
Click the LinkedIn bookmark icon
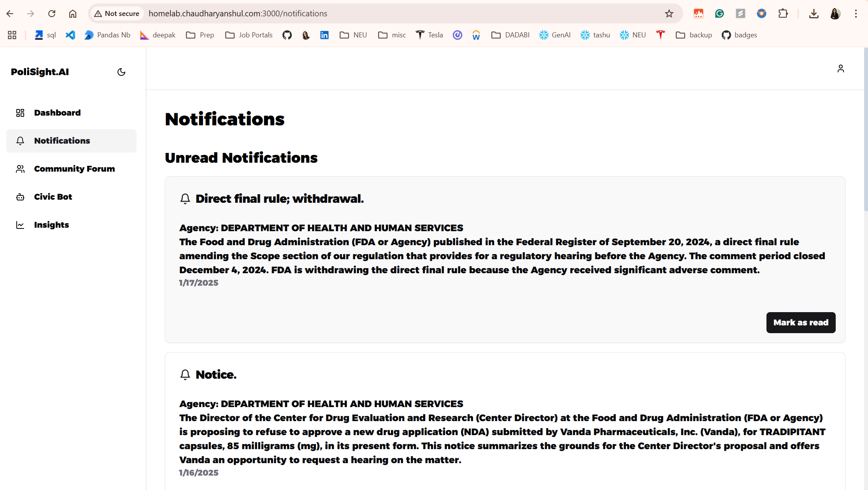[x=324, y=35]
